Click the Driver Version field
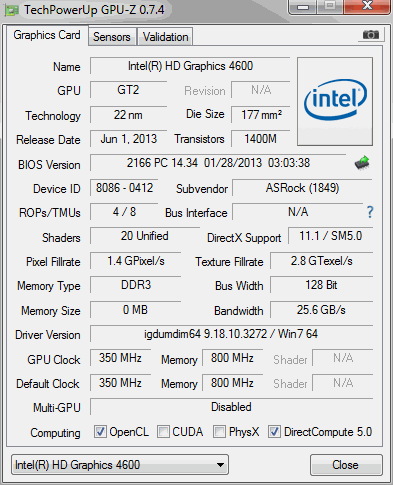Image resolution: width=393 pixels, height=485 pixels. coord(231,334)
